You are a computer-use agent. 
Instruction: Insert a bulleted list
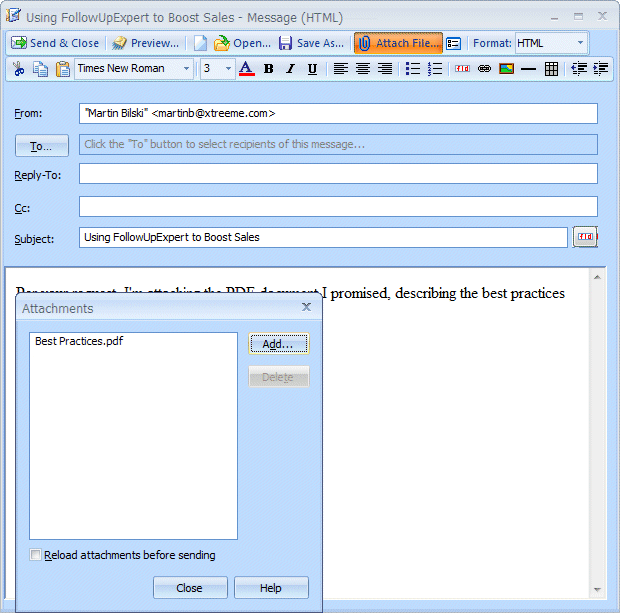point(413,69)
